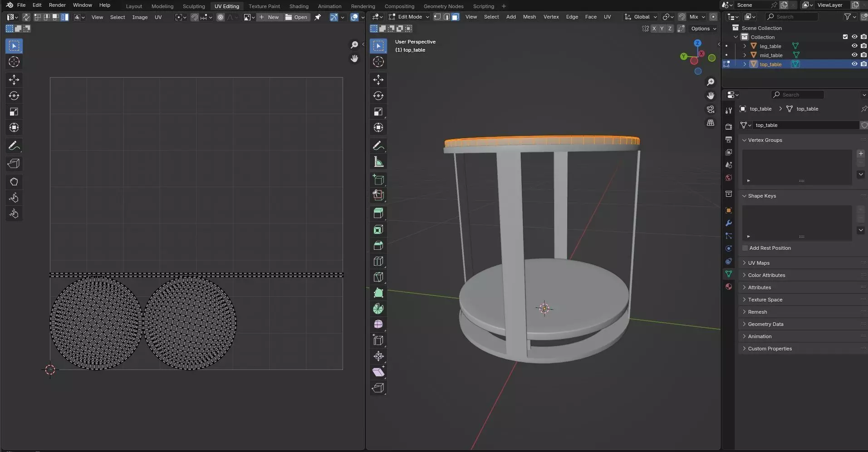This screenshot has width=868, height=452.
Task: Expand leg_table in outliner
Action: click(745, 46)
